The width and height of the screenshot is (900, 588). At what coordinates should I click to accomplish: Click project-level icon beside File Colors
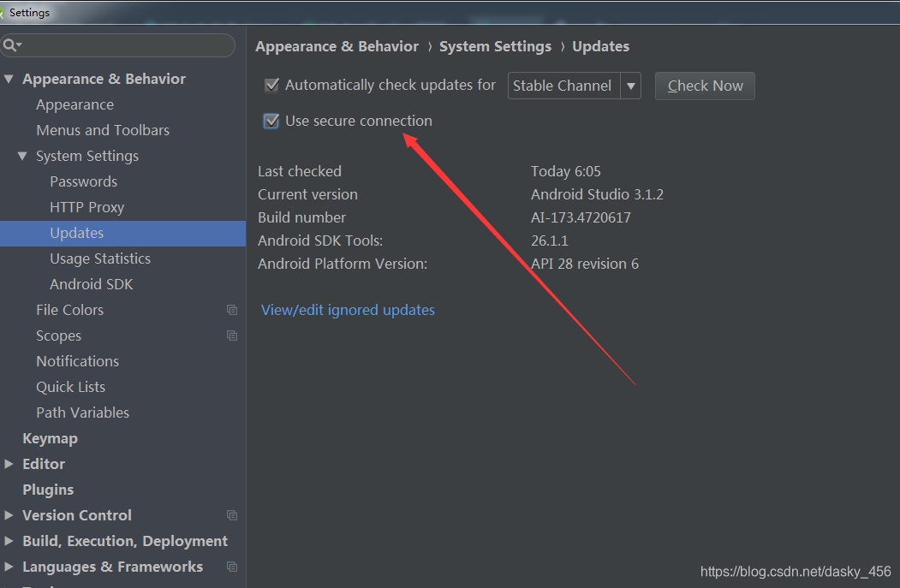pos(232,310)
